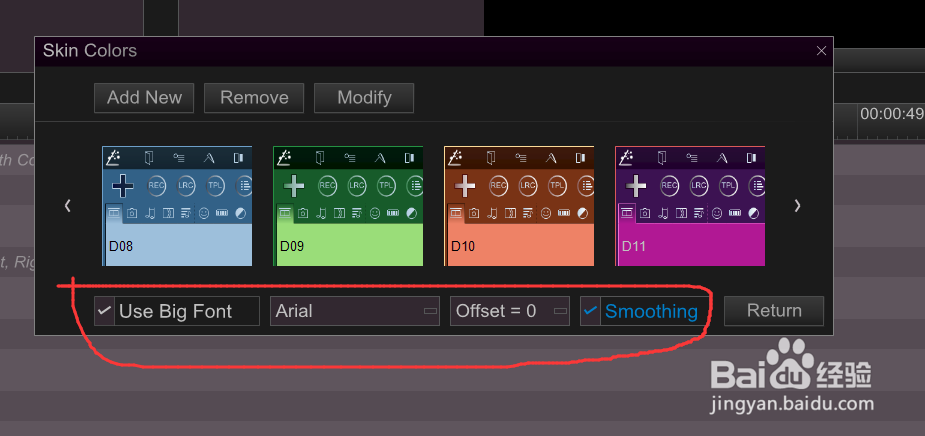Image resolution: width=925 pixels, height=436 pixels.
Task: Click the REC icon in D08 preview
Action: pos(156,186)
